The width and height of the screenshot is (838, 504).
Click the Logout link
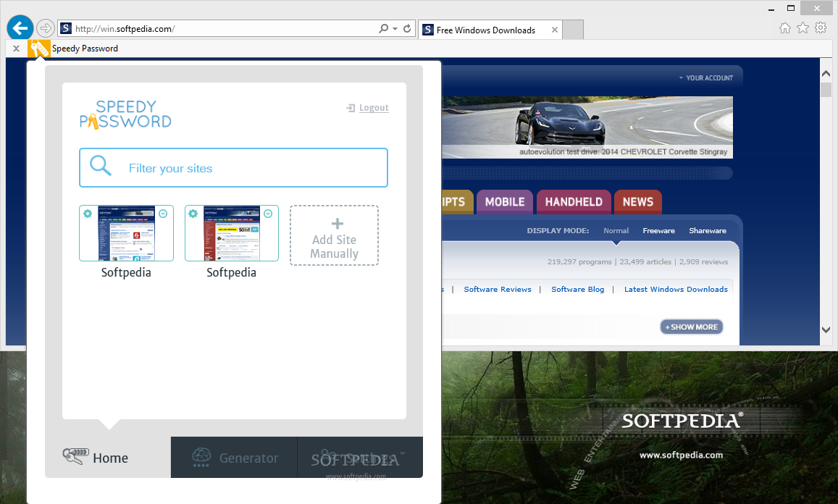pos(374,108)
